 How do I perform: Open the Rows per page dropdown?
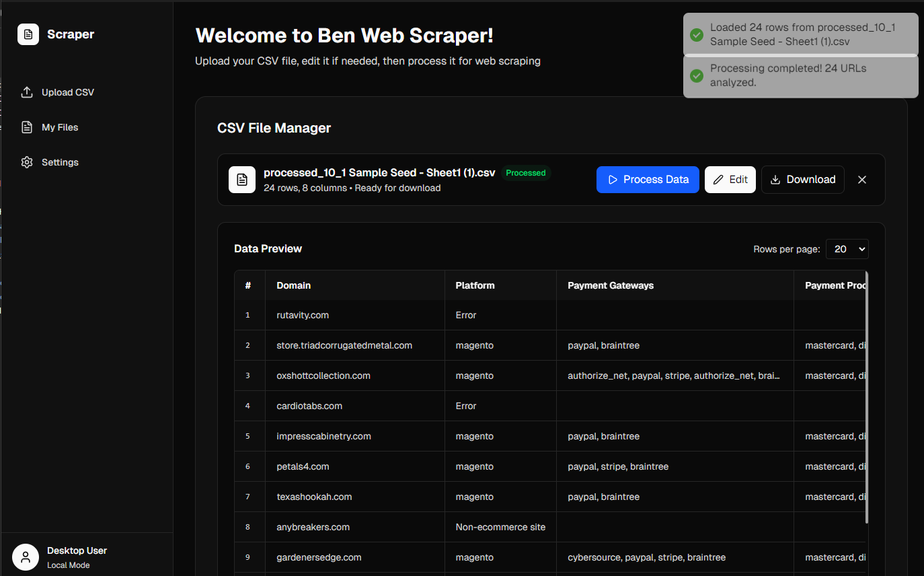(x=847, y=249)
